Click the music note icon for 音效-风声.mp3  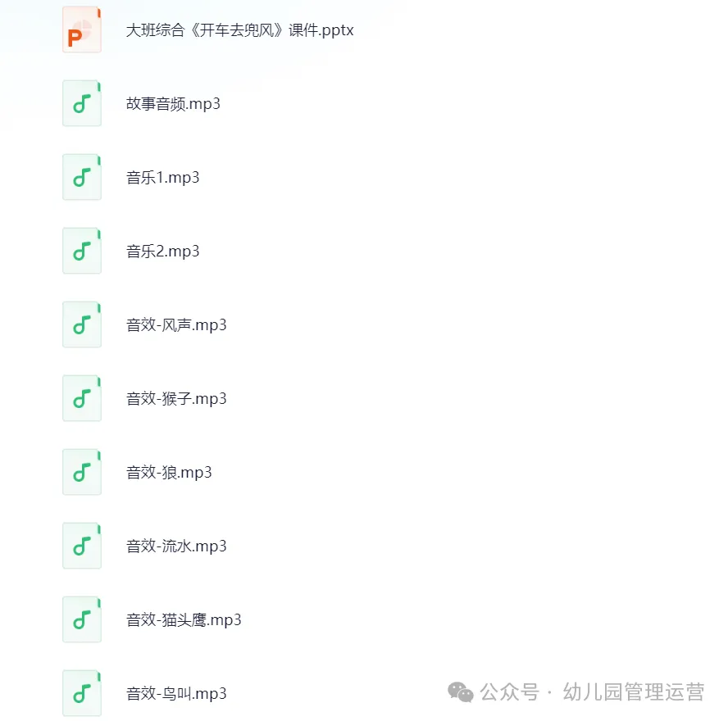click(82, 324)
